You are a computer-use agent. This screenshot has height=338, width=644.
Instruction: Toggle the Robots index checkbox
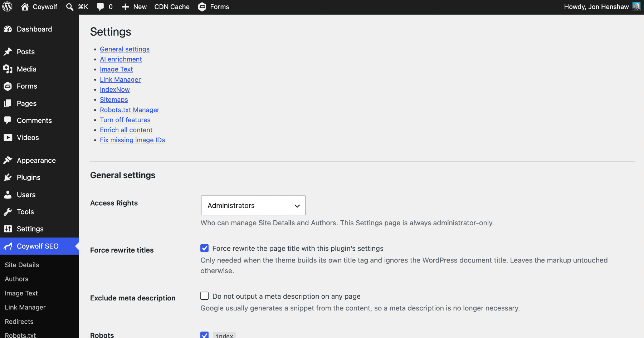205,335
